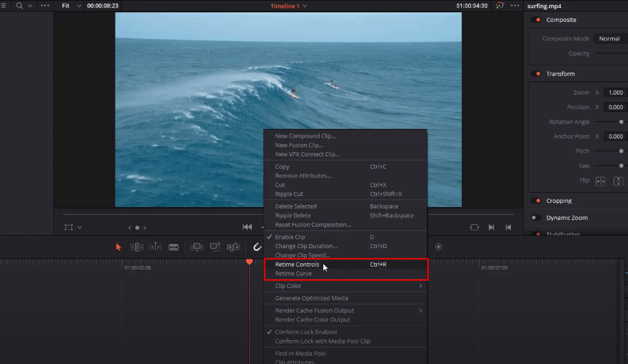Enable the Dynamic Zoom section toggle
Screen dimensions: 628x364
(536, 217)
